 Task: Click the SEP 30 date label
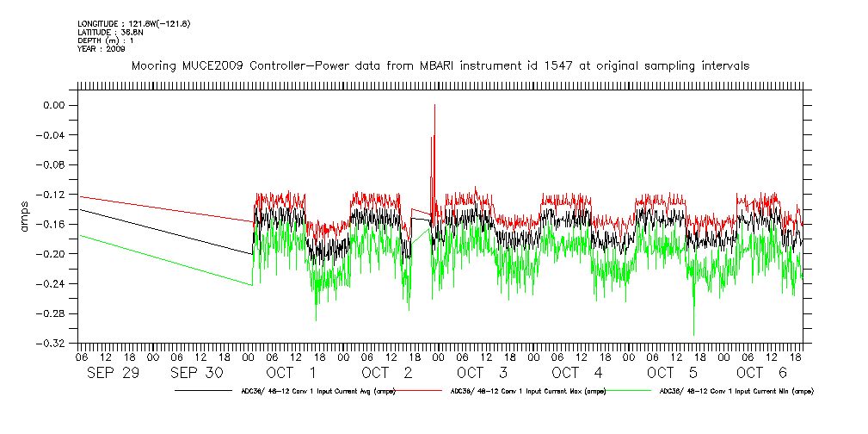195,373
